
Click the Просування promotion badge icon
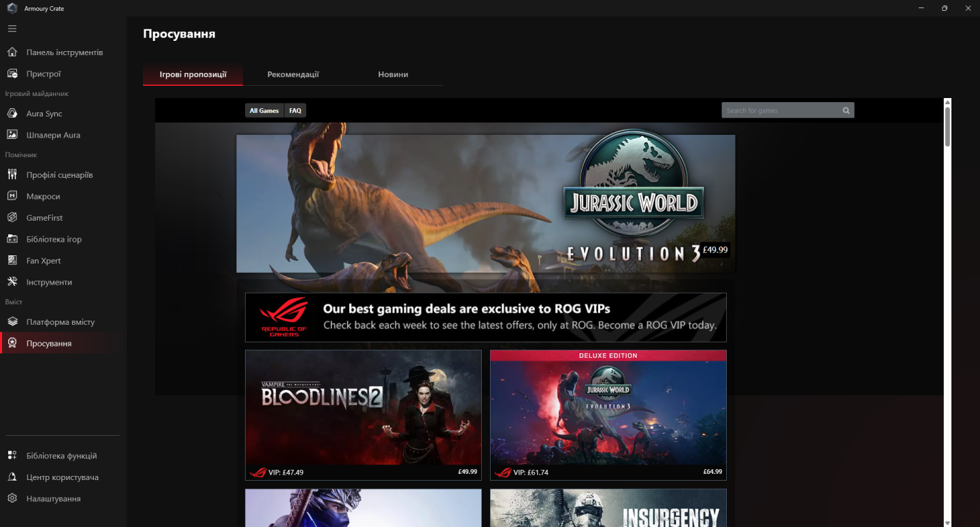tap(12, 343)
